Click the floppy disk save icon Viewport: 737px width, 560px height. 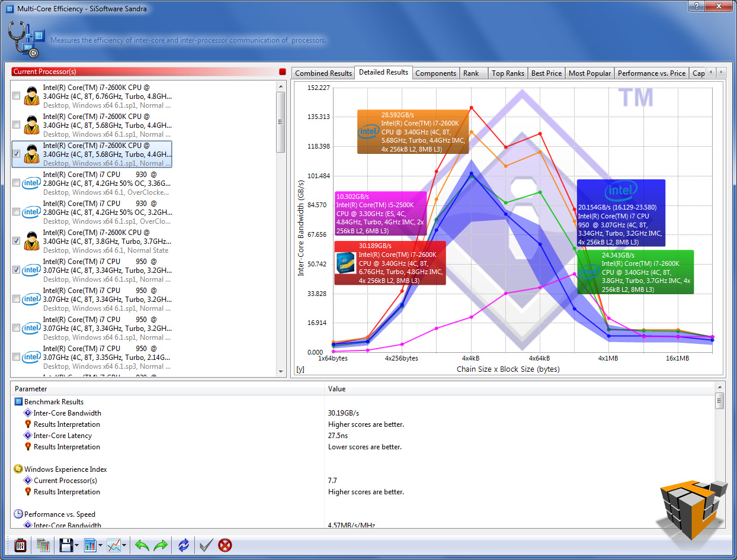click(65, 545)
